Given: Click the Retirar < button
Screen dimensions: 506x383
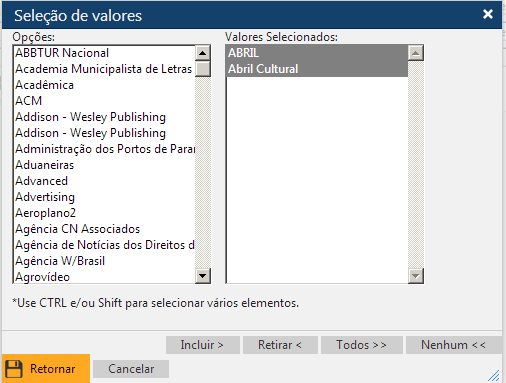Looking at the screenshot, I should coord(280,345).
